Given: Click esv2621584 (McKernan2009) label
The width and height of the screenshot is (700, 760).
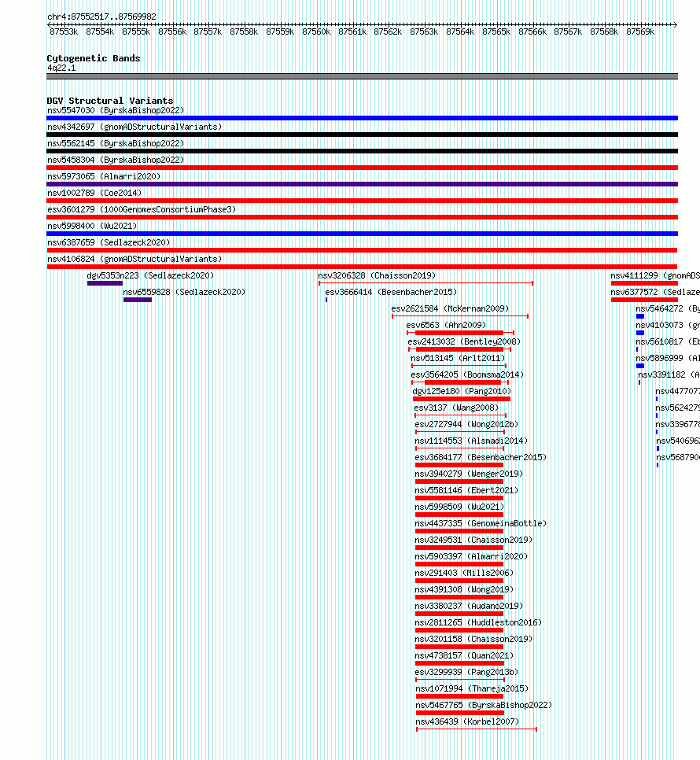Looking at the screenshot, I should pyautogui.click(x=450, y=308).
